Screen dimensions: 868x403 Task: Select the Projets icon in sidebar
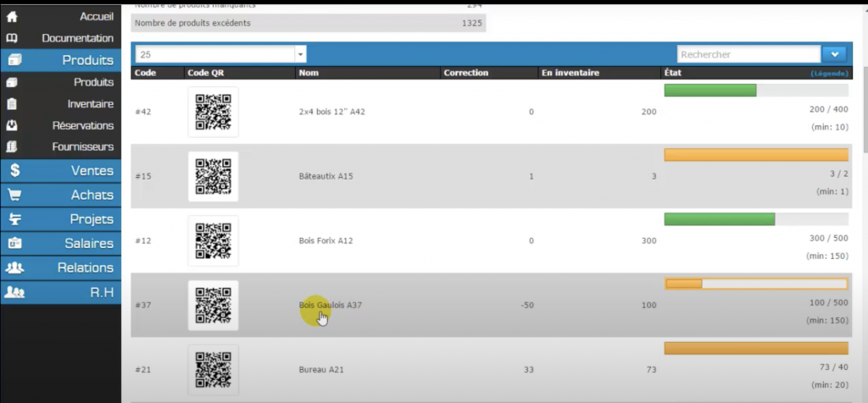(14, 219)
